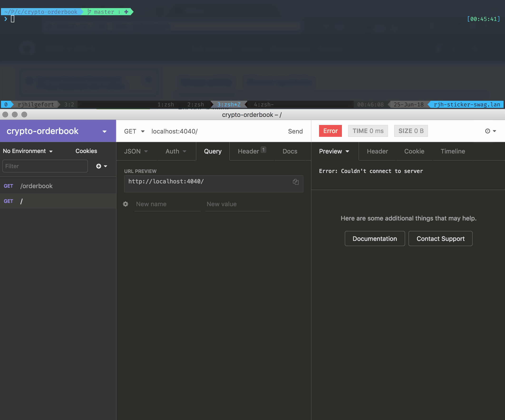
Task: Open the crypto-orderbook workspace dropdown
Action: (104, 131)
